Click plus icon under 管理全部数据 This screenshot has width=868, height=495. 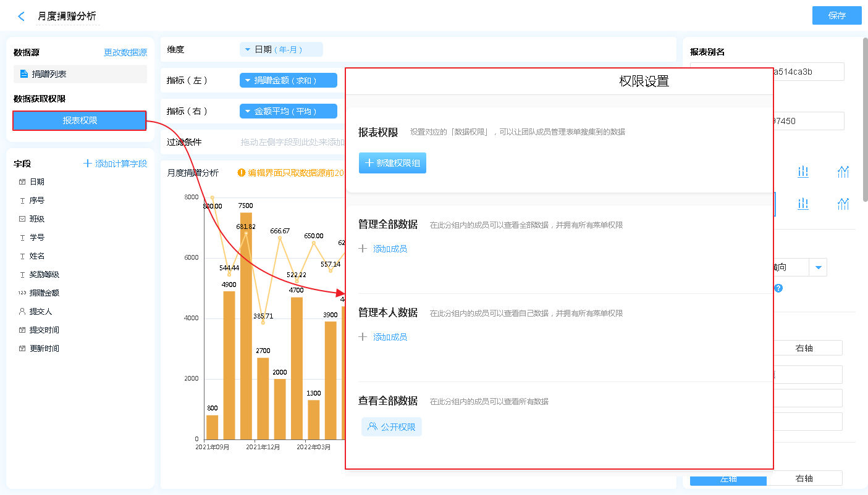tap(363, 249)
